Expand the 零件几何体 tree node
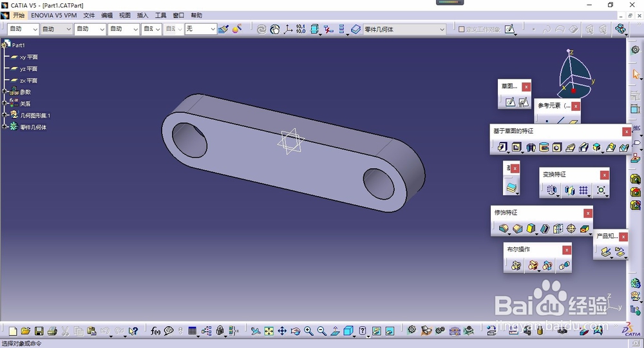644x348 pixels. 5,126
